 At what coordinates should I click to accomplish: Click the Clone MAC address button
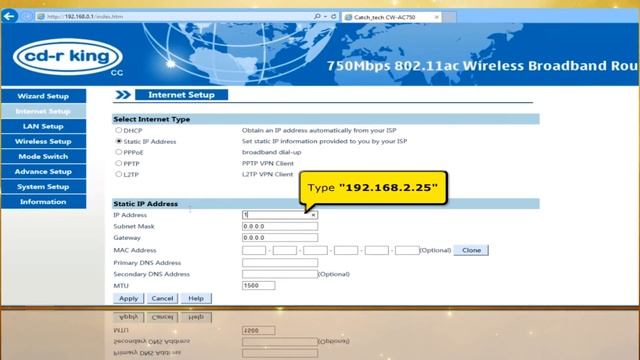pyautogui.click(x=471, y=250)
